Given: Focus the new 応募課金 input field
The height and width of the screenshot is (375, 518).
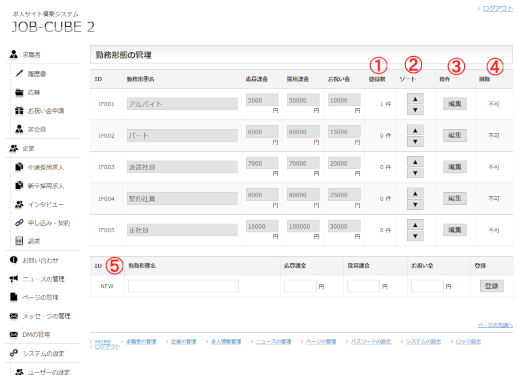Looking at the screenshot, I should [x=300, y=286].
